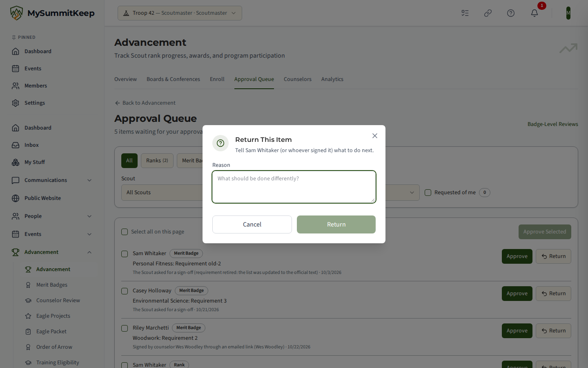Return Riley Marchetti Woodwork item
This screenshot has width=588, height=368.
click(553, 331)
